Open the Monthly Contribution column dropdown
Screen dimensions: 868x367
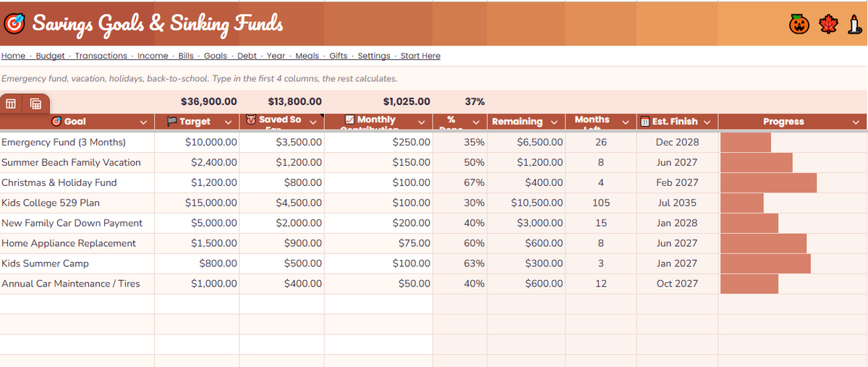click(421, 122)
